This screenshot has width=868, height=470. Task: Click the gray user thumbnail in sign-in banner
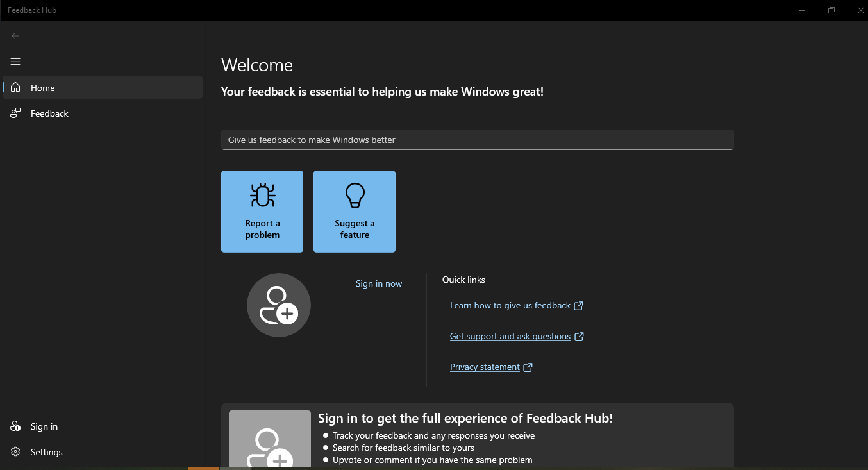270,440
